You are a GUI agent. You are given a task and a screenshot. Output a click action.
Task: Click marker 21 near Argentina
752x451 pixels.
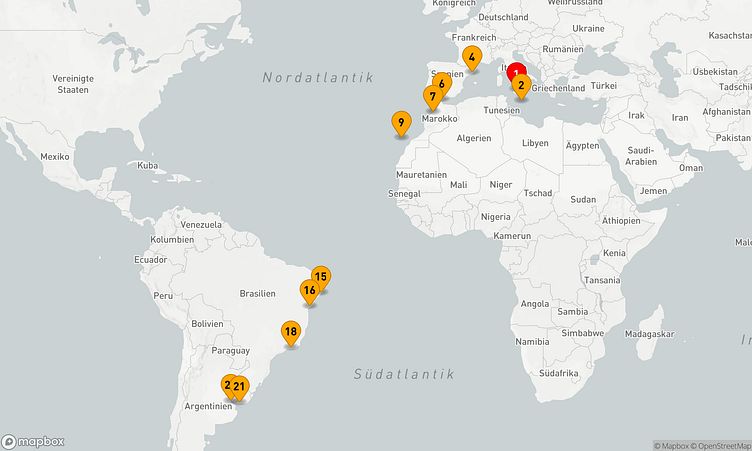click(x=240, y=386)
